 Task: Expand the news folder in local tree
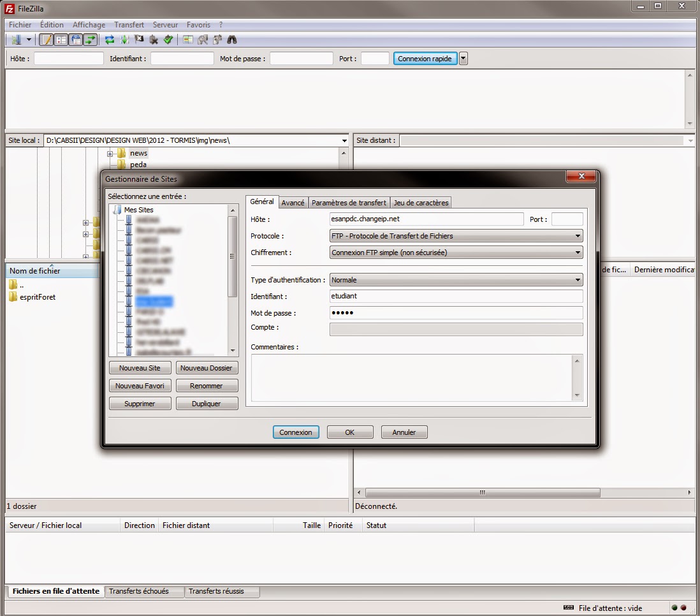(110, 154)
